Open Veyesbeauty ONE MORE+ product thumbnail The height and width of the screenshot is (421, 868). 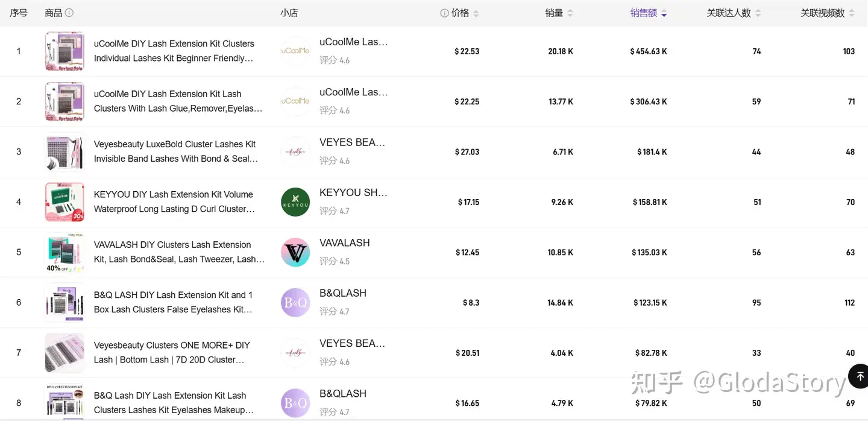point(64,353)
